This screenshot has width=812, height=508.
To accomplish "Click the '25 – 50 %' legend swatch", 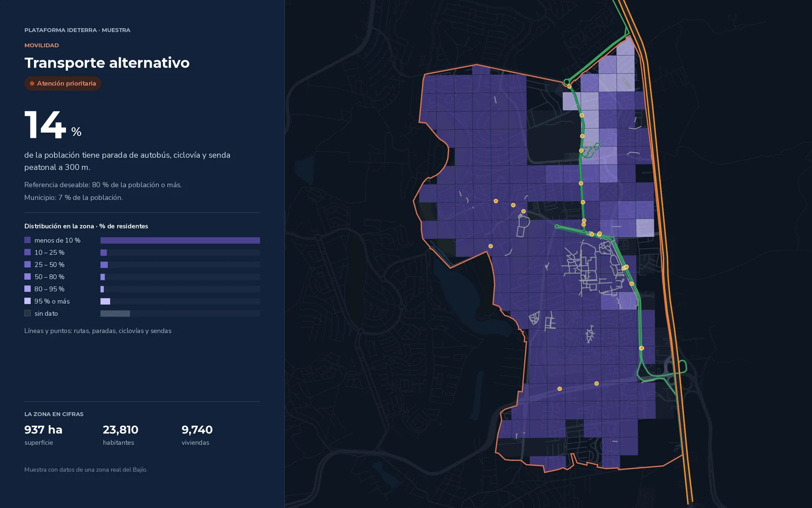I will pyautogui.click(x=27, y=264).
